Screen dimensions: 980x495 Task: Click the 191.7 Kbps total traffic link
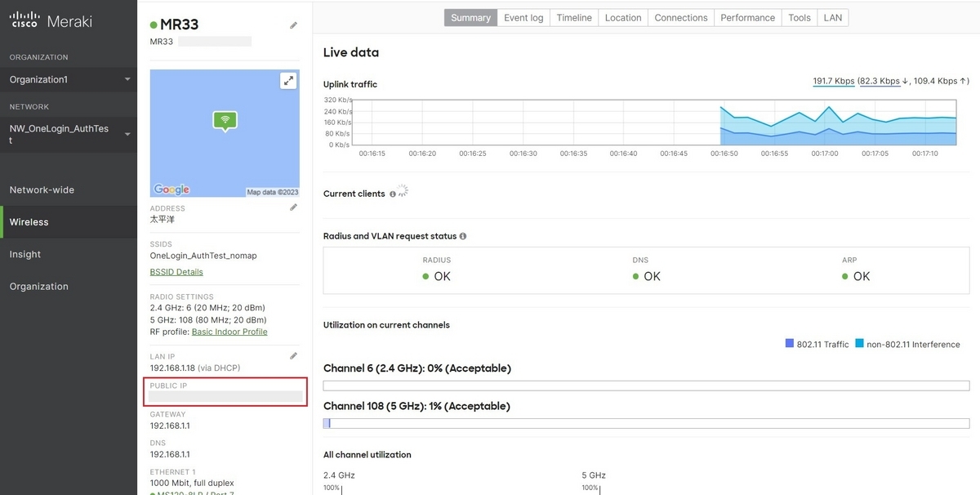click(x=834, y=81)
